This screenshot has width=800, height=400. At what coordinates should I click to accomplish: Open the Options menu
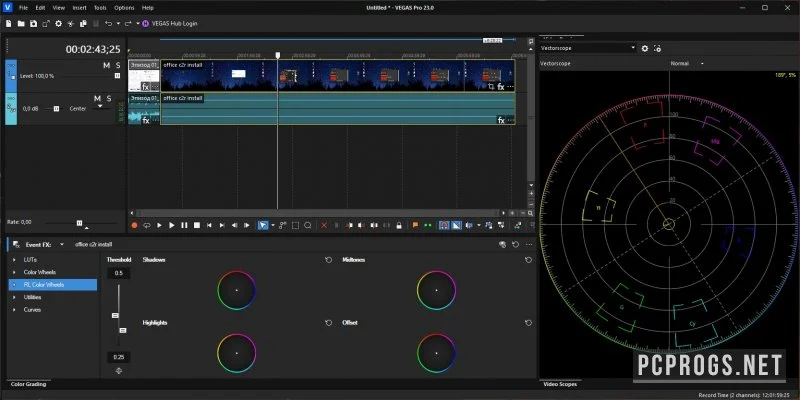(124, 8)
